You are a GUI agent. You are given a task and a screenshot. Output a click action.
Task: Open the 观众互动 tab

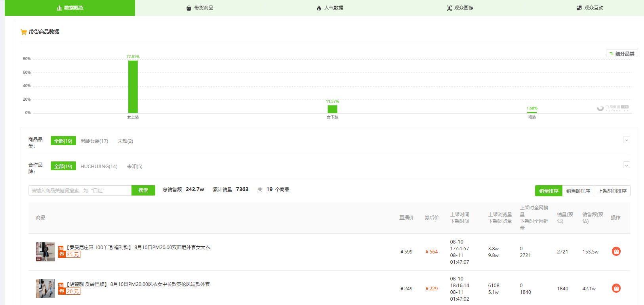pos(590,8)
